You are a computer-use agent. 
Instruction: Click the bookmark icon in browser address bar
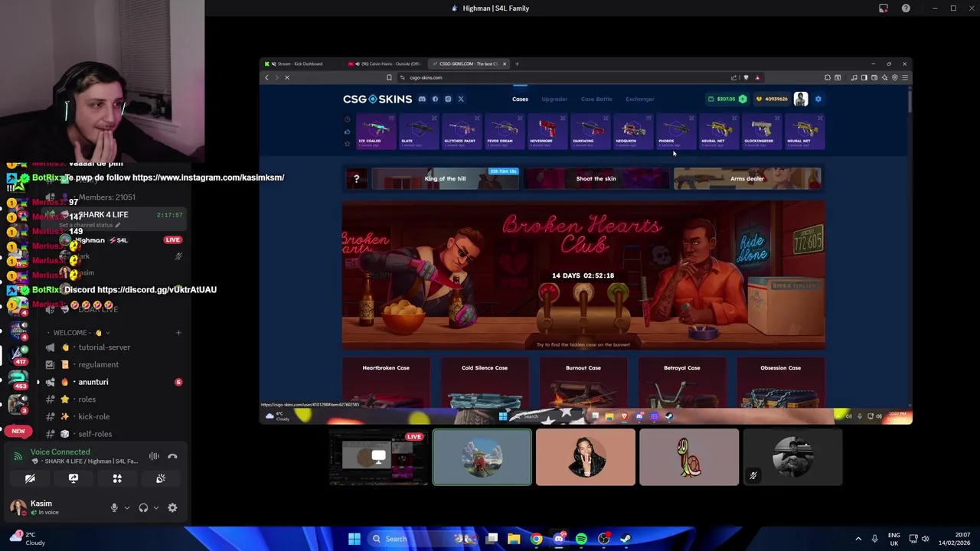pos(389,77)
